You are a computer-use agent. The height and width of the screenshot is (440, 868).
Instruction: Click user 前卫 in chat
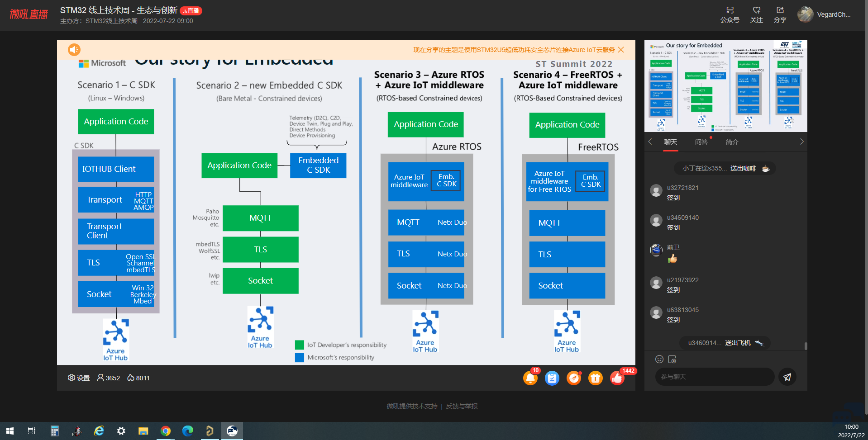tap(673, 247)
